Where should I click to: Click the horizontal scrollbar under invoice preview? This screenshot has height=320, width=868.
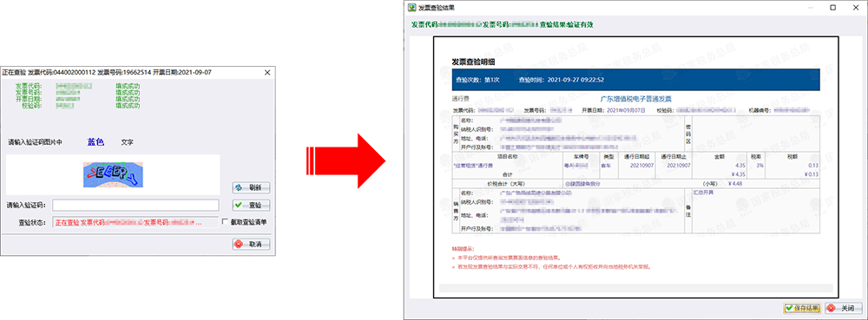(x=635, y=288)
